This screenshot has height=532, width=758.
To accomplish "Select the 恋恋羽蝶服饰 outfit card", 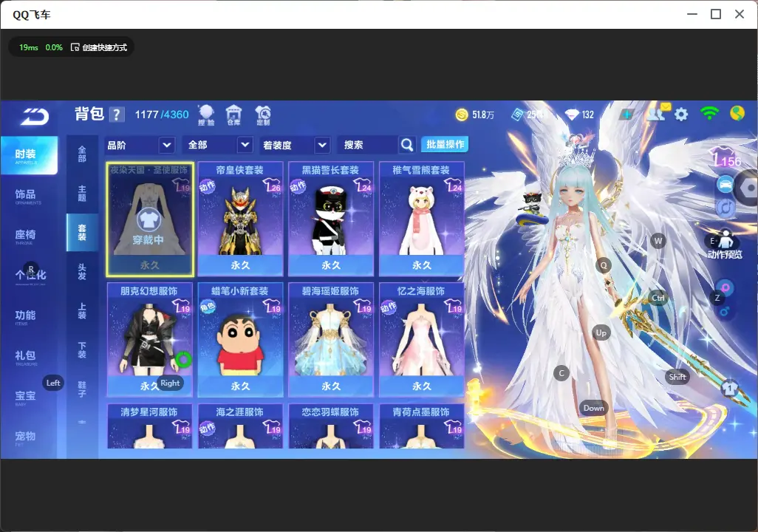I will tap(331, 426).
